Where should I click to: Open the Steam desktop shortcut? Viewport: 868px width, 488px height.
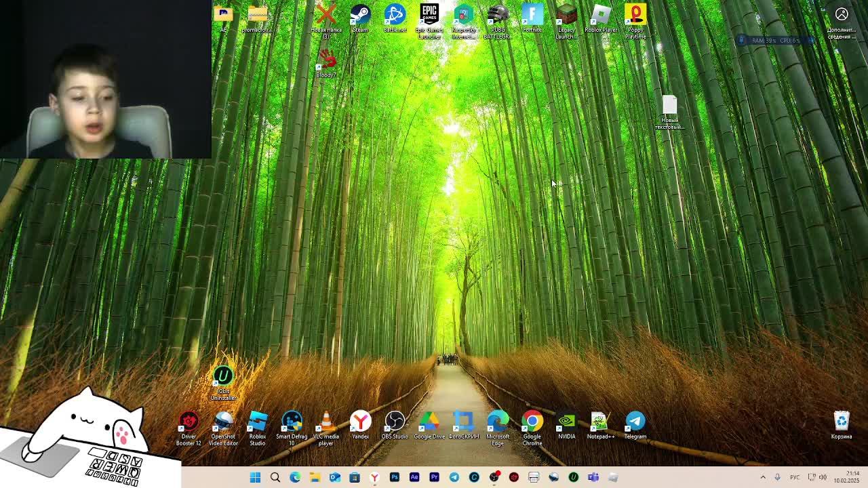pyautogui.click(x=360, y=18)
